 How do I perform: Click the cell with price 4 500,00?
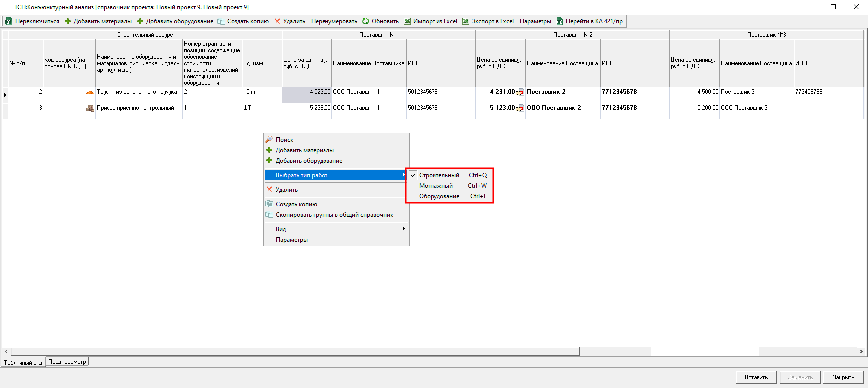(694, 95)
